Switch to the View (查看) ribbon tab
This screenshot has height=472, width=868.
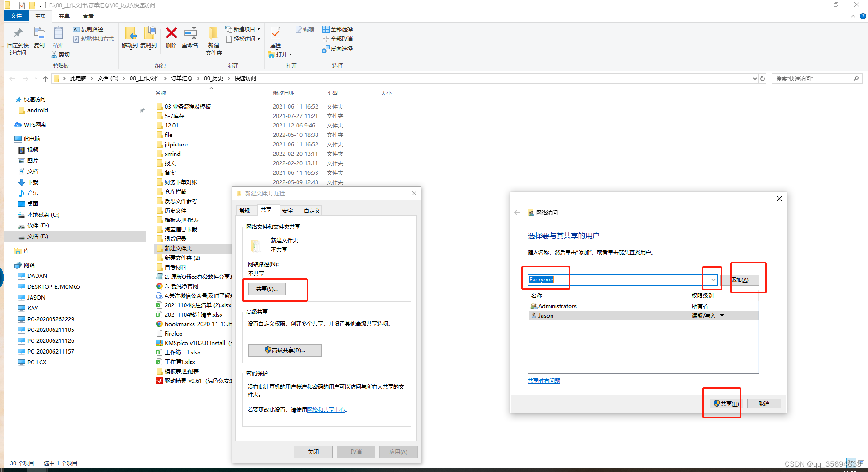point(88,16)
